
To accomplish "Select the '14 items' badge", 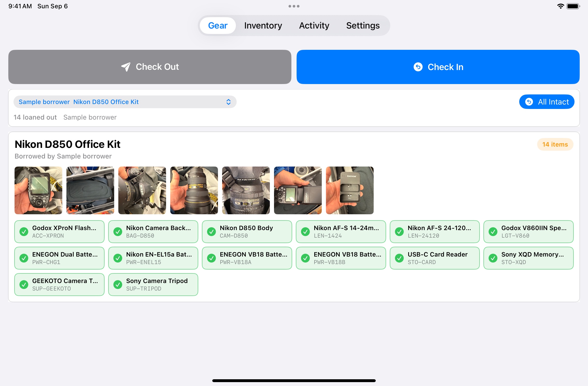I will [555, 144].
